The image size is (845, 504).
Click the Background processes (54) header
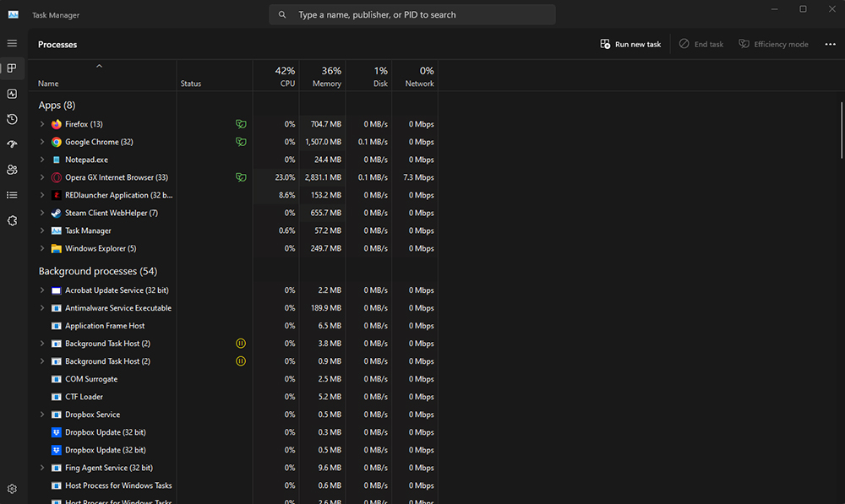[x=97, y=271]
